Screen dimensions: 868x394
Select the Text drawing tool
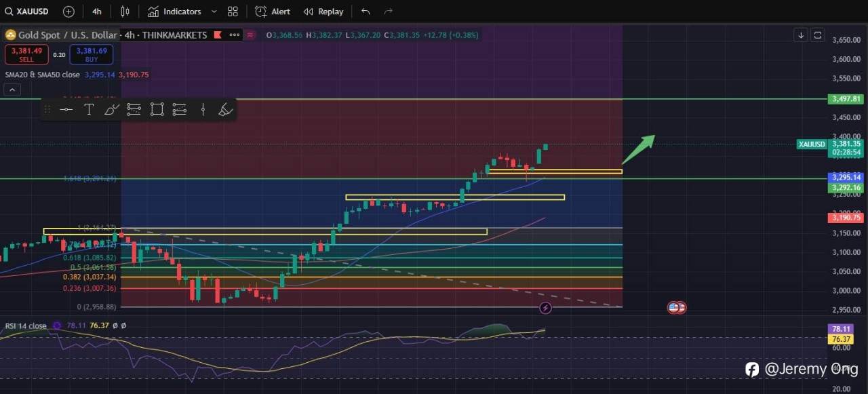click(x=89, y=109)
